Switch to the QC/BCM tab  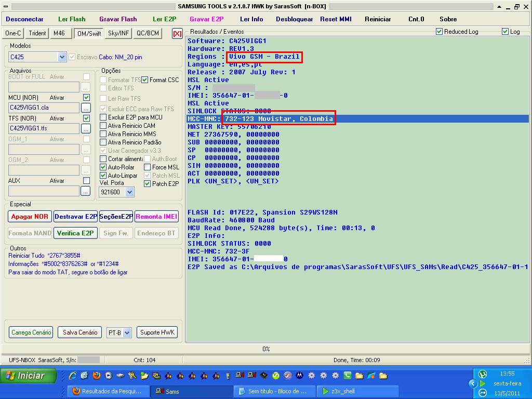pyautogui.click(x=148, y=33)
